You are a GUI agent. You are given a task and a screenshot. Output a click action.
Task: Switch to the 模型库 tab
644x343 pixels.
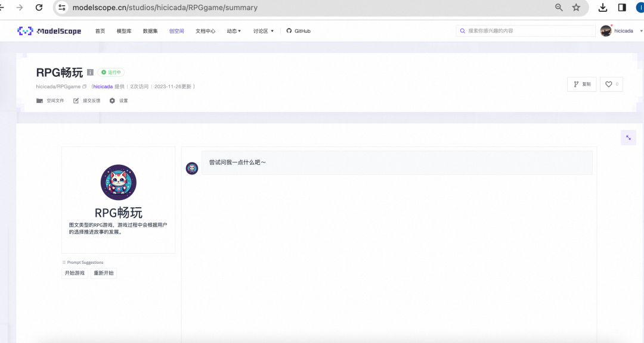[x=123, y=30]
